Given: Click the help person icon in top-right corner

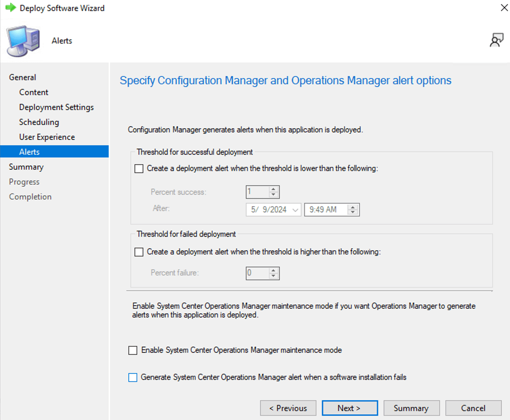Looking at the screenshot, I should 497,40.
